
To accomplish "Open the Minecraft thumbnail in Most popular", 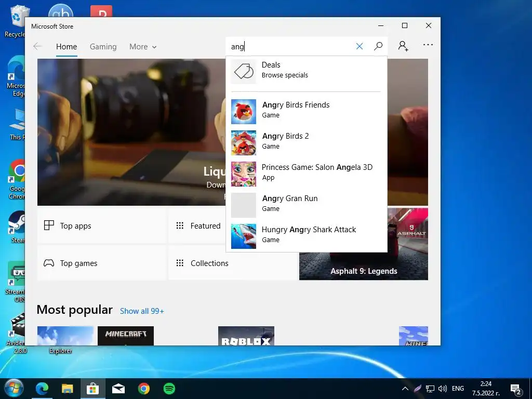I will point(126,336).
